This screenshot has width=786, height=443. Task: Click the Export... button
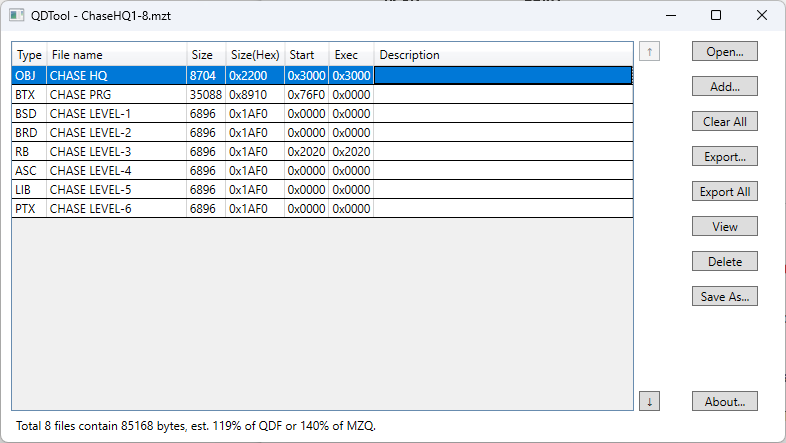point(724,156)
